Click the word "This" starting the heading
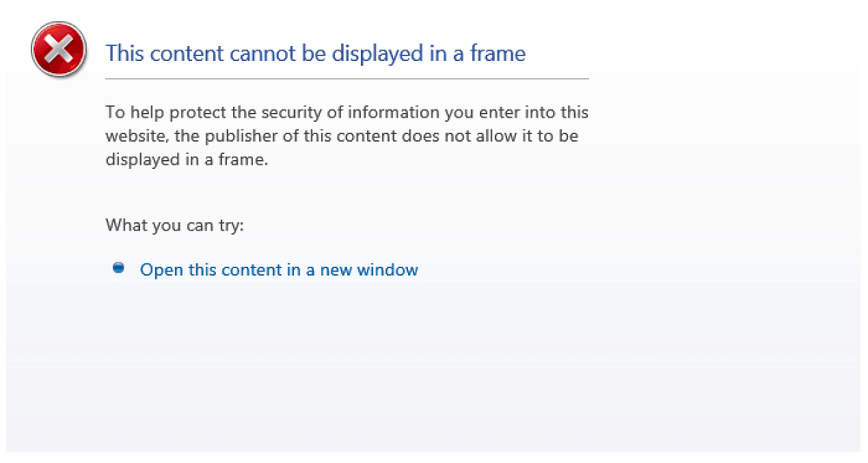Screen dimensions: 868x463 click(124, 54)
